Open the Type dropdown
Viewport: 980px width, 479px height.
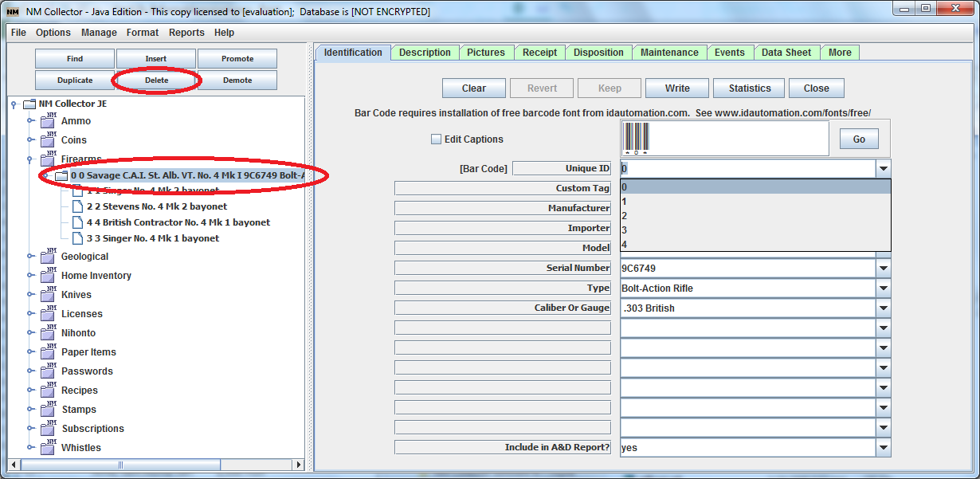[x=882, y=288]
